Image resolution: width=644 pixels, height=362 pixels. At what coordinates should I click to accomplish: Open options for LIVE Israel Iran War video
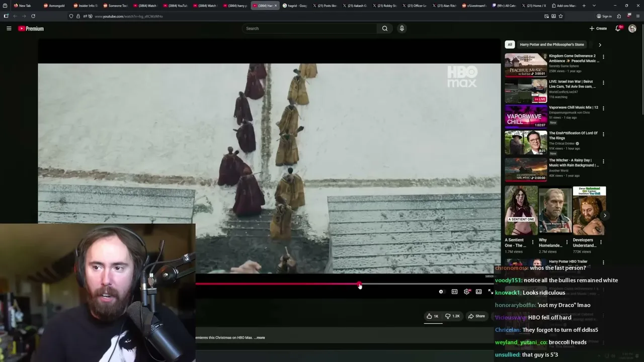603,82
